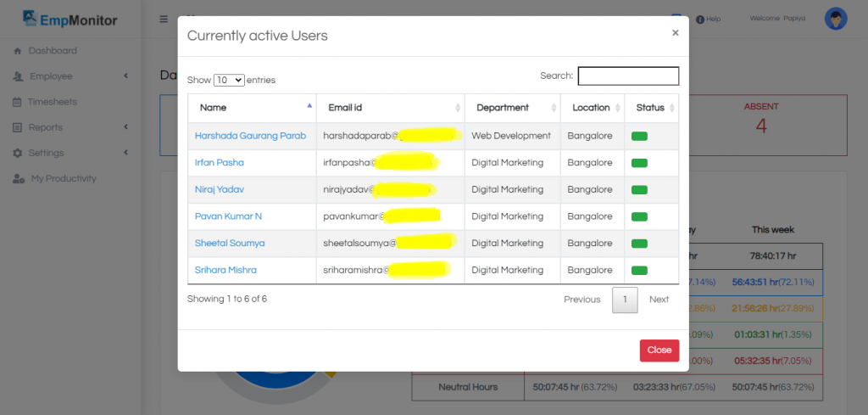
Task: Click the Settings gear icon
Action: click(18, 153)
